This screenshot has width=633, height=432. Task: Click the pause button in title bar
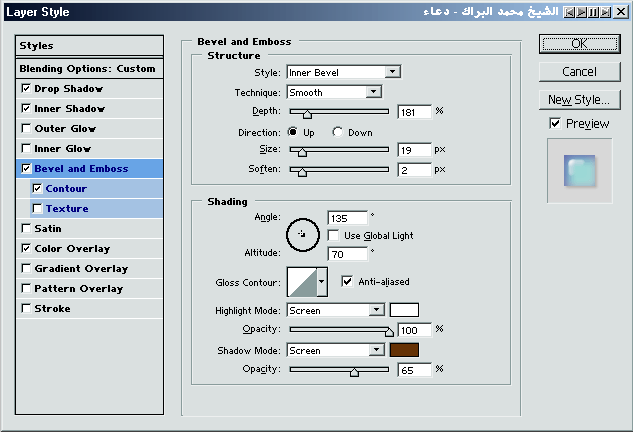(x=593, y=12)
